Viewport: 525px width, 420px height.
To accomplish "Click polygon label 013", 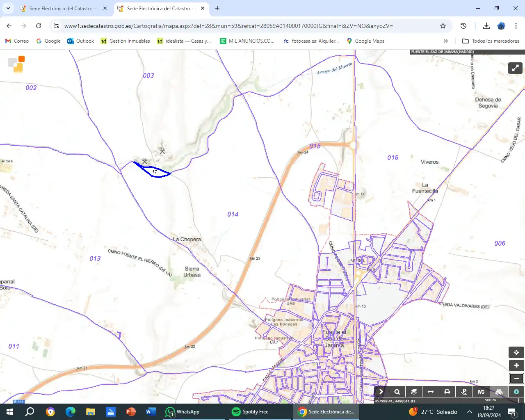I will pyautogui.click(x=95, y=258).
